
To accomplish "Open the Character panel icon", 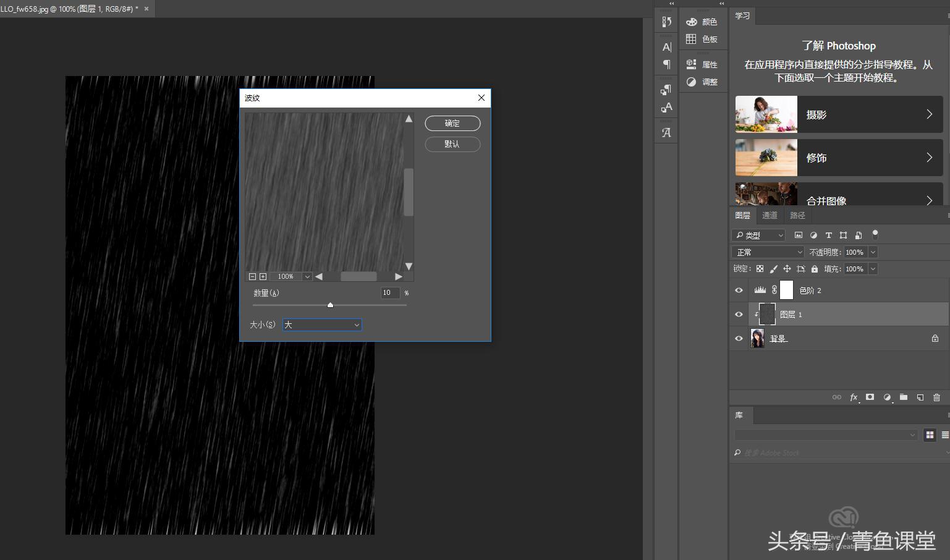I will point(666,47).
